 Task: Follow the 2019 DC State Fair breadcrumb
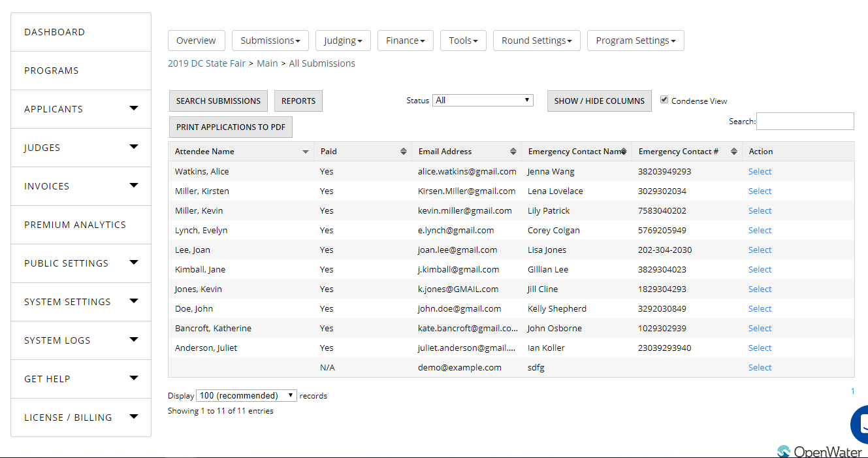[207, 63]
